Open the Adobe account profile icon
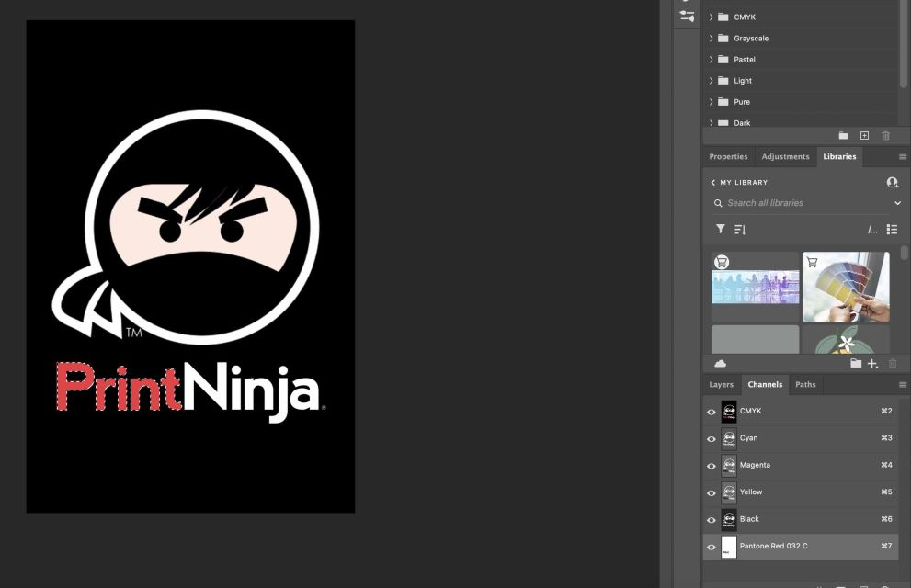This screenshot has width=911, height=588. (892, 182)
